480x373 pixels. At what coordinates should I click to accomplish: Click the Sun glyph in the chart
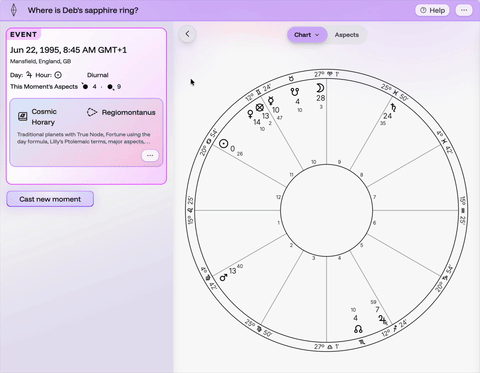[x=224, y=144]
